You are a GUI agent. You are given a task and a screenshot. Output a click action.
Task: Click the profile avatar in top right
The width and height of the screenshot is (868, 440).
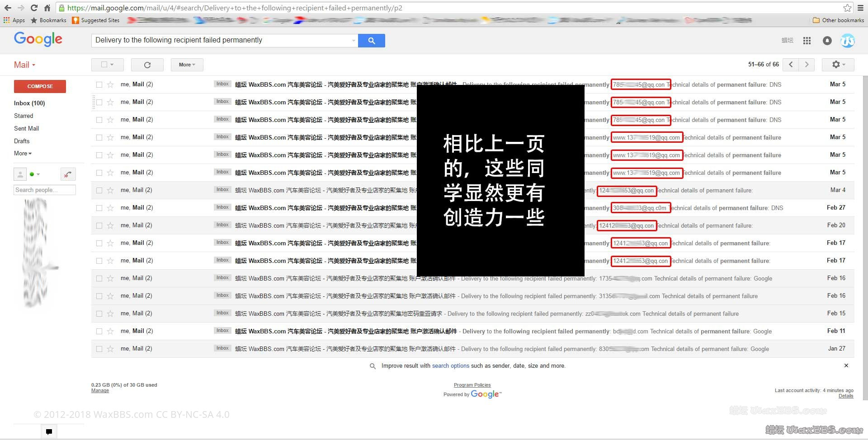(848, 41)
